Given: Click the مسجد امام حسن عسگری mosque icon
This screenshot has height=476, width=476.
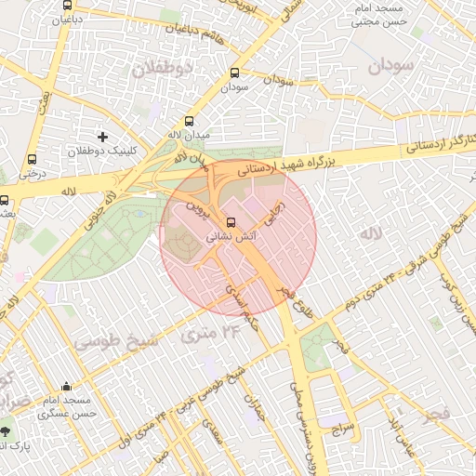Looking at the screenshot, I should [66, 387].
